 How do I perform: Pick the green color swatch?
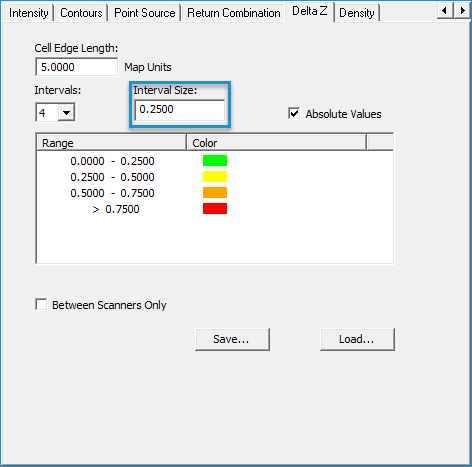click(x=215, y=160)
